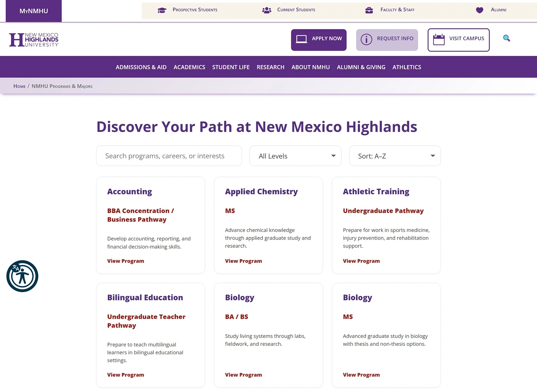Click the Discover Your Path heading
Image resolution: width=537 pixels, height=392 pixels.
(x=257, y=127)
